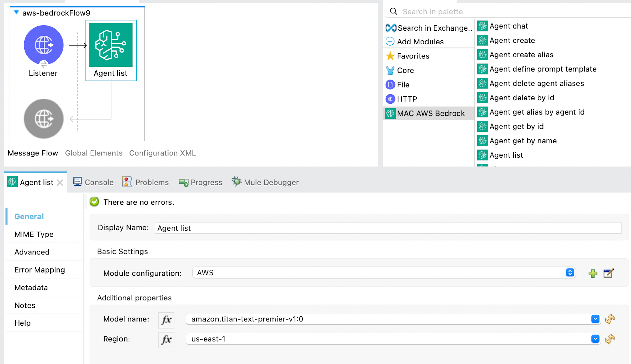Close the Agent list properties tab
The width and height of the screenshot is (631, 364).
coord(60,183)
